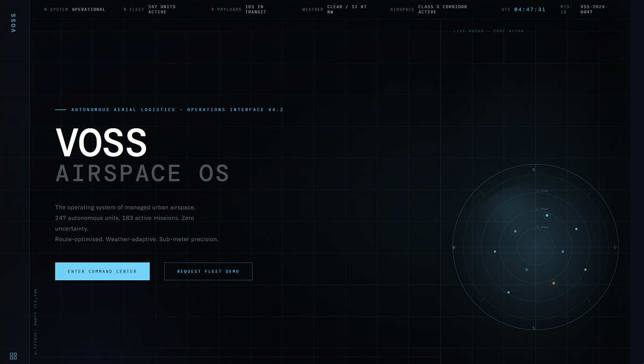Image resolution: width=644 pixels, height=364 pixels.
Task: Click the 3.0km range ring label
Action: [542, 191]
